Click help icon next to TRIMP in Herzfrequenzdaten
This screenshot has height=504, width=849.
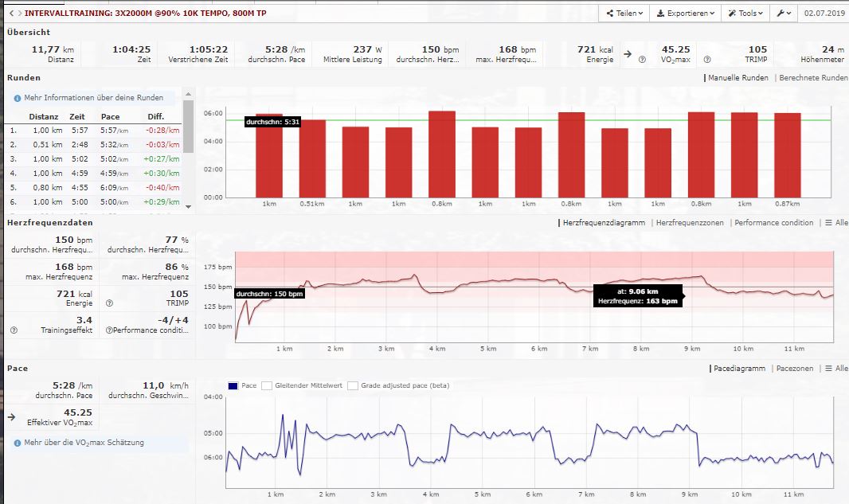point(108,303)
